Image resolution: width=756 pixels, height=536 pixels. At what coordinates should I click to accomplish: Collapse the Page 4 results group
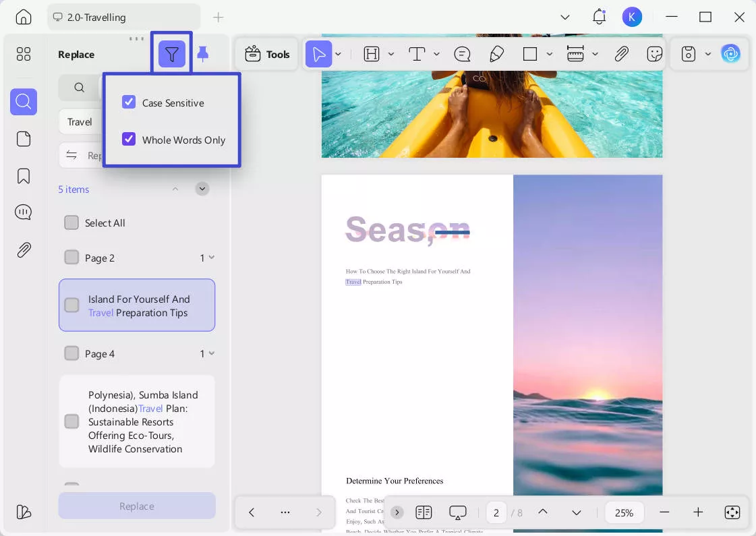212,353
